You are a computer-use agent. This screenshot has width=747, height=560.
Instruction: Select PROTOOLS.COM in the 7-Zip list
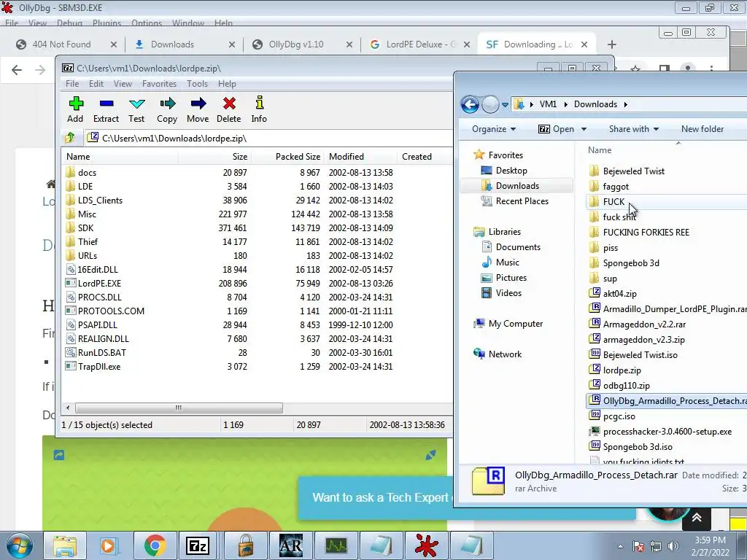pyautogui.click(x=111, y=311)
